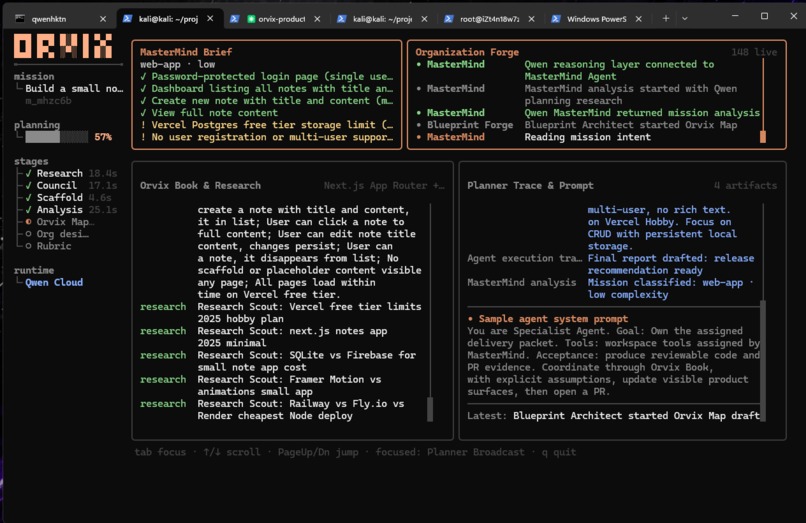Close the root@iZt4n18w7z tab
Screen dimensions: 806x523
tap(532, 19)
